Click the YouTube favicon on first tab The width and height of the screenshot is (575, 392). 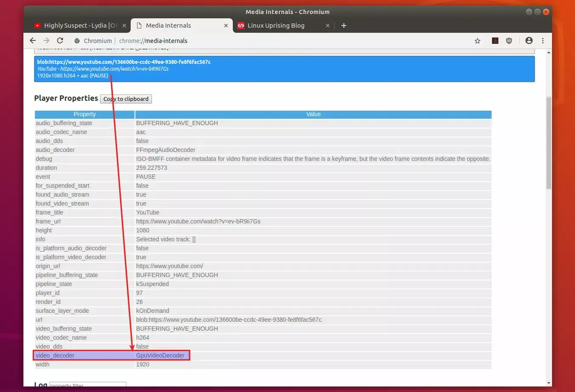pos(37,26)
